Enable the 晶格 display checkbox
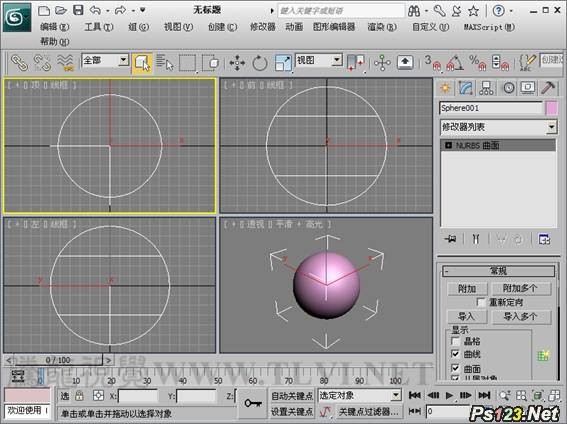Screen dimensions: 567x424 tap(455, 341)
